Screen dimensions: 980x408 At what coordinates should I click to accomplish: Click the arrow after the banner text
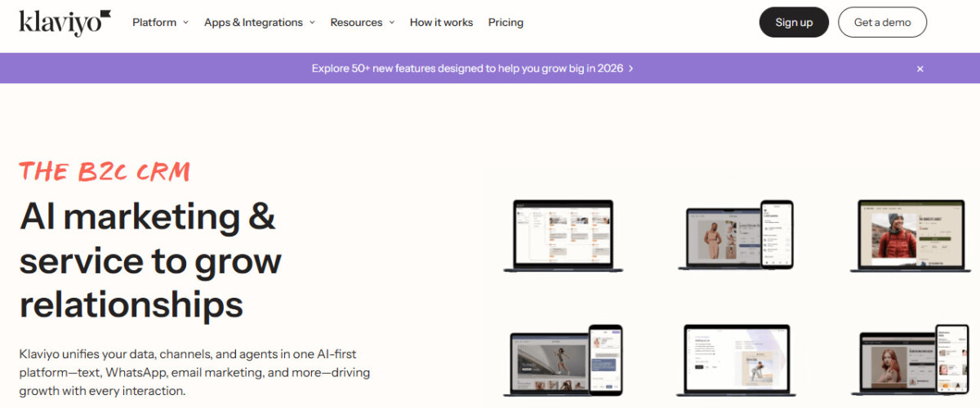coord(631,69)
